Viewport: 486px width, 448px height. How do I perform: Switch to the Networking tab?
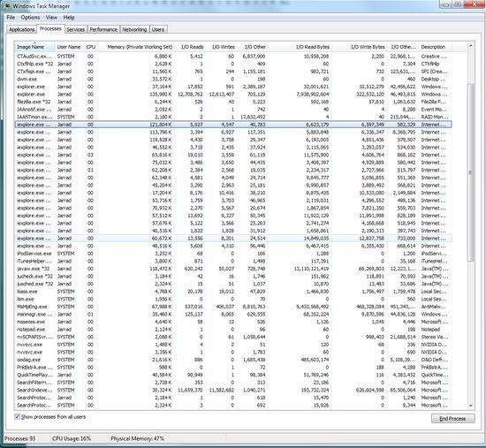134,29
